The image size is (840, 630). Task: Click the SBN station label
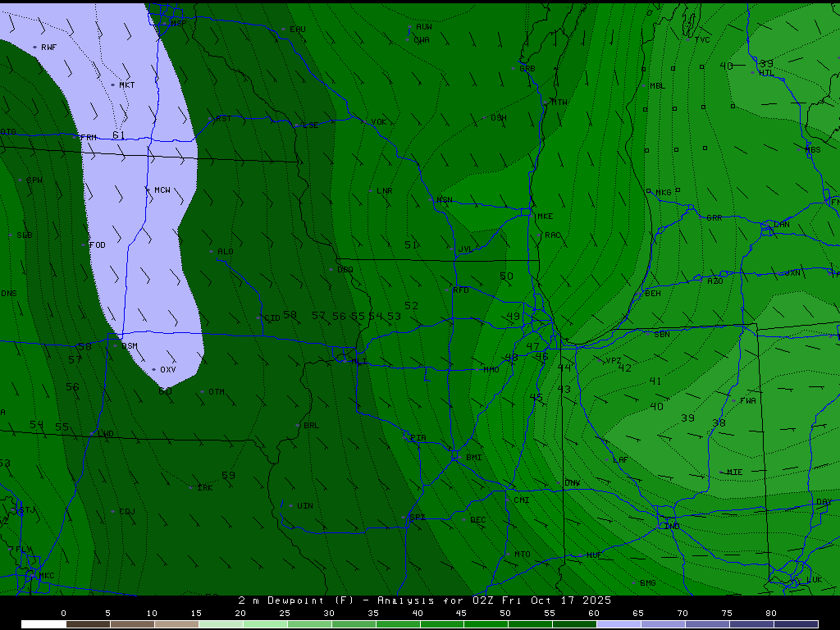click(662, 334)
